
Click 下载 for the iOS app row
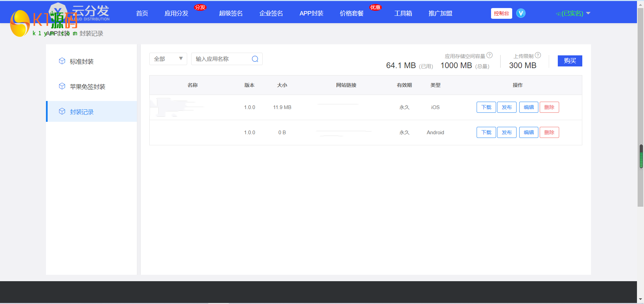tap(486, 107)
